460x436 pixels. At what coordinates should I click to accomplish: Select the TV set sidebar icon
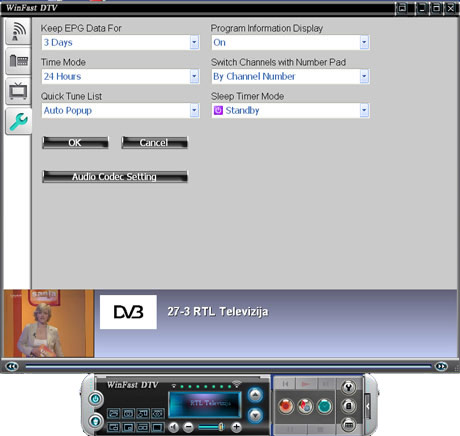click(x=18, y=91)
